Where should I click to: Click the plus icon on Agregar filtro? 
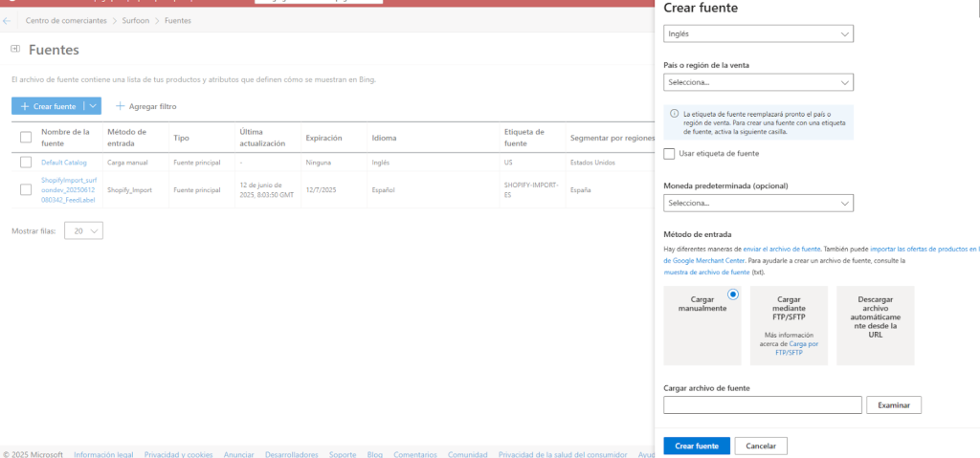coord(121,106)
